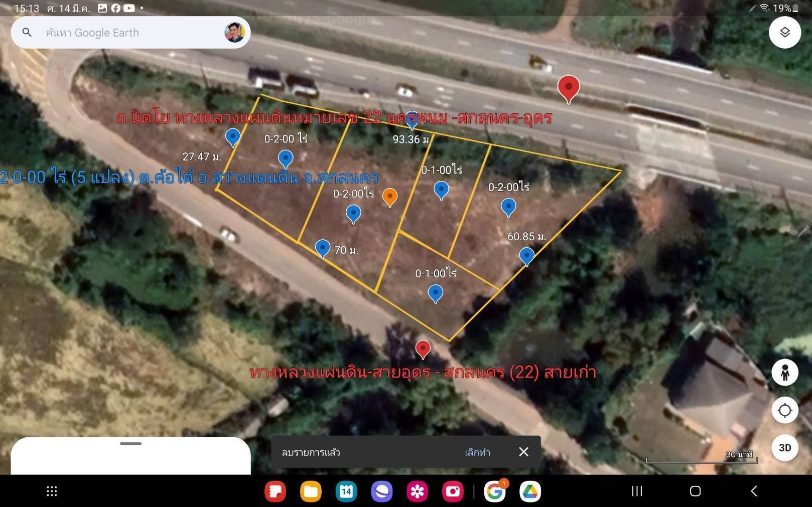
Task: Select blue pin beside '70 ม.' label
Action: (x=323, y=249)
